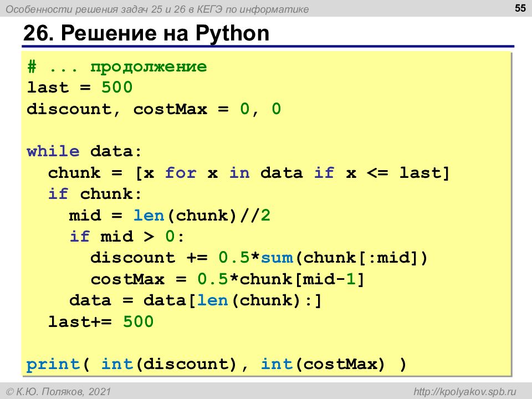This screenshot has height=399, width=532.
Task: Click the code line 'last = 500'
Action: coord(80,88)
